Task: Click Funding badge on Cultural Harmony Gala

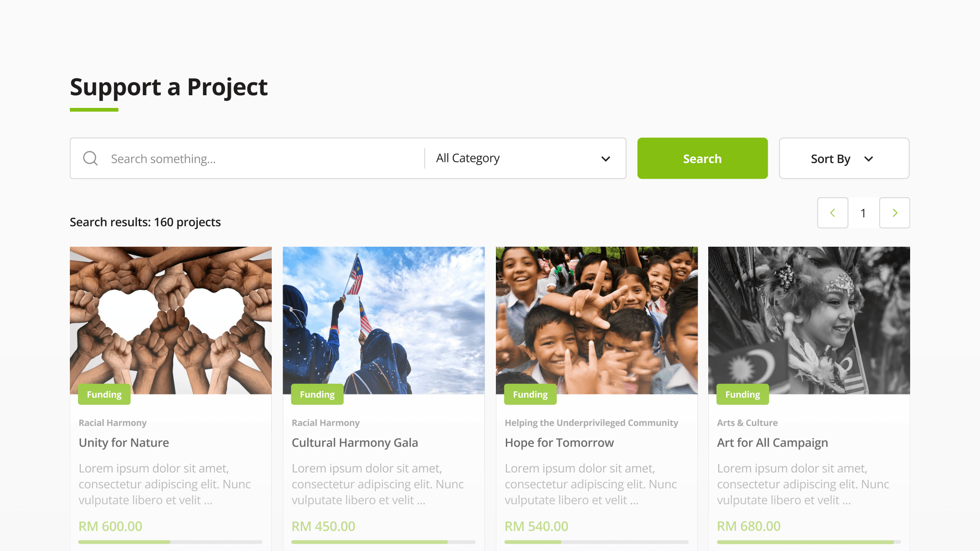Action: point(317,395)
